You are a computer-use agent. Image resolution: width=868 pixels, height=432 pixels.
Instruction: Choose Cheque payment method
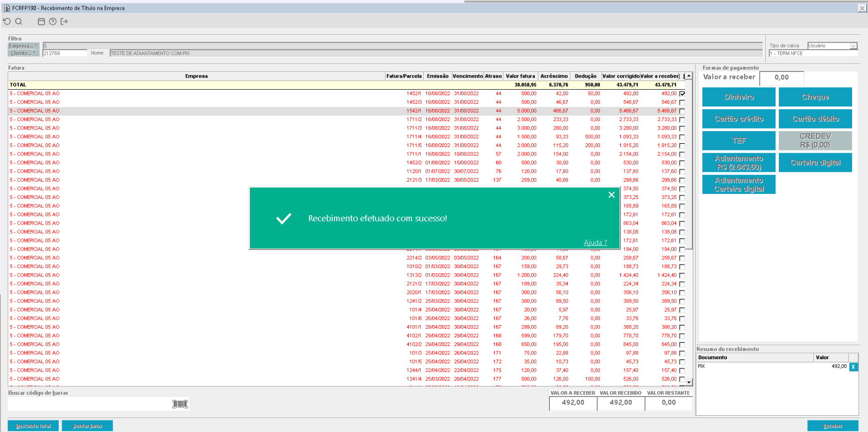coord(815,97)
